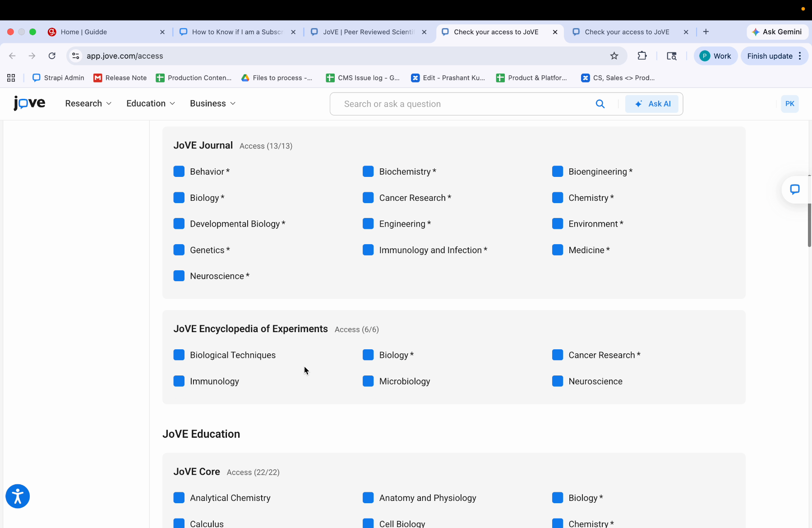Screen dimensions: 812x528
Task: Bookmark this page with the star icon
Action: [x=614, y=56]
